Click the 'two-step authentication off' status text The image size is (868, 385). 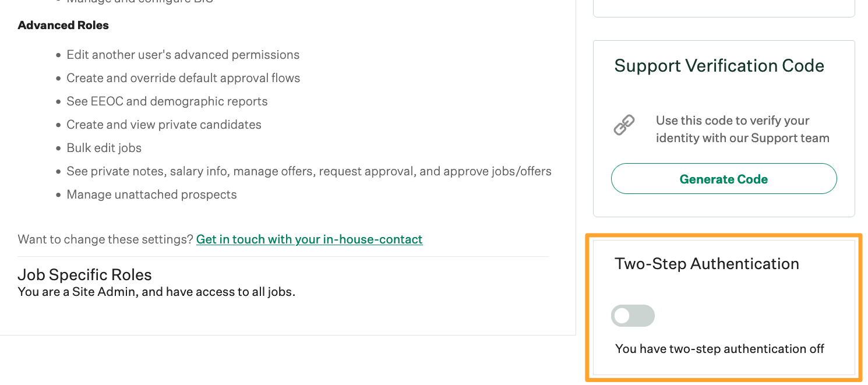pos(720,349)
